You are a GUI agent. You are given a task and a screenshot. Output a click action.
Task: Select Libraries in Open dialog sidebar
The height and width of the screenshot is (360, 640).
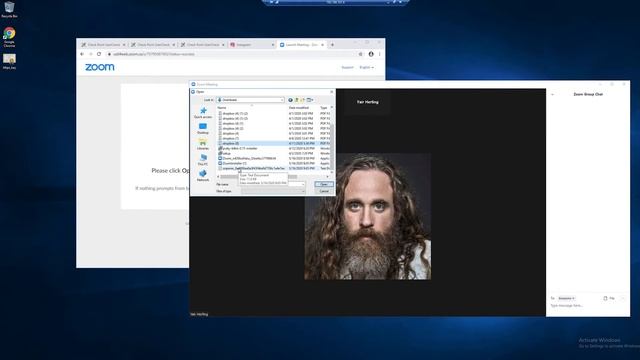tap(203, 144)
